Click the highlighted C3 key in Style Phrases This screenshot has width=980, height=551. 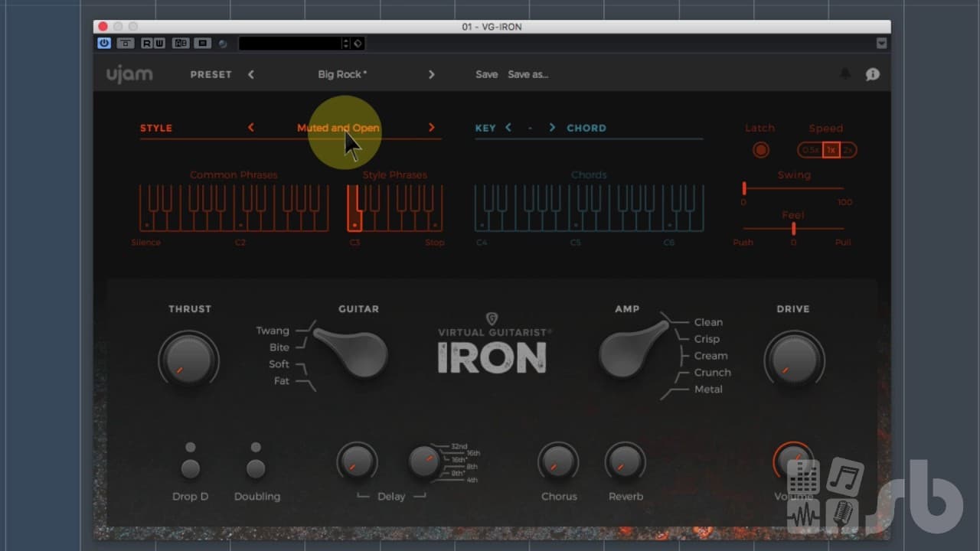[354, 208]
